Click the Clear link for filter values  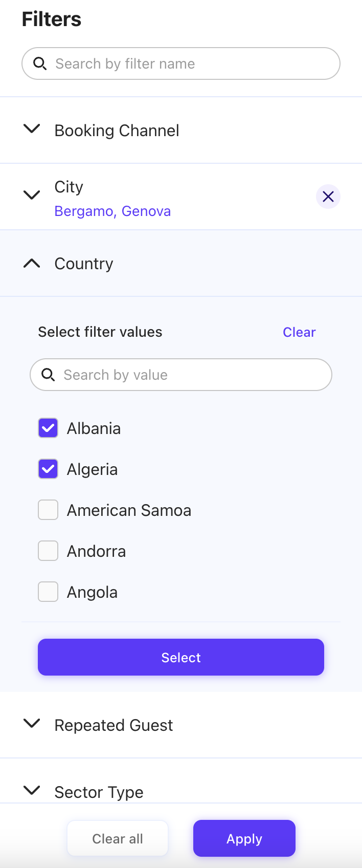[299, 332]
